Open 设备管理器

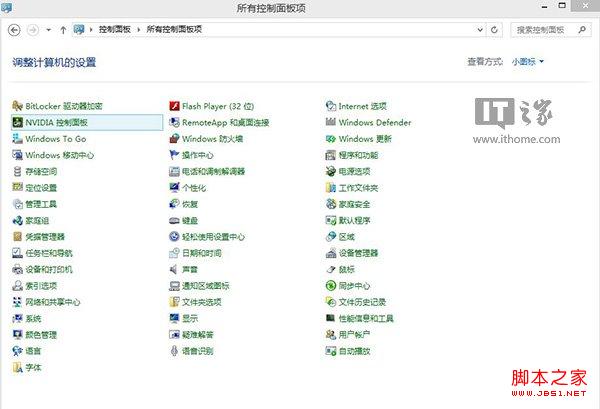(x=352, y=253)
